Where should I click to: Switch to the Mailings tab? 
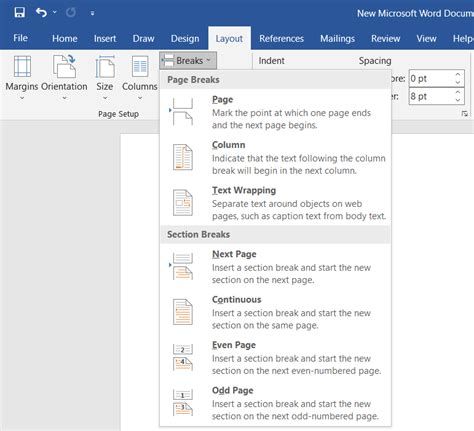coord(337,38)
